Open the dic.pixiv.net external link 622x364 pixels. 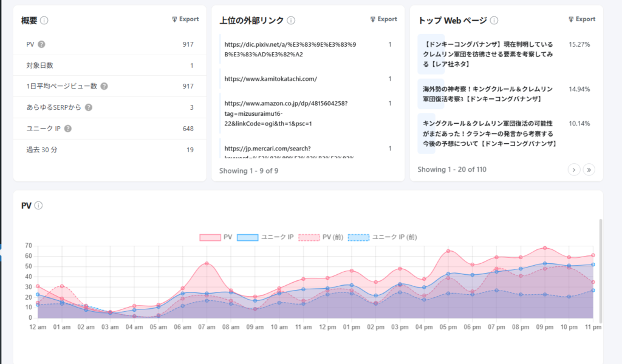tap(290, 50)
